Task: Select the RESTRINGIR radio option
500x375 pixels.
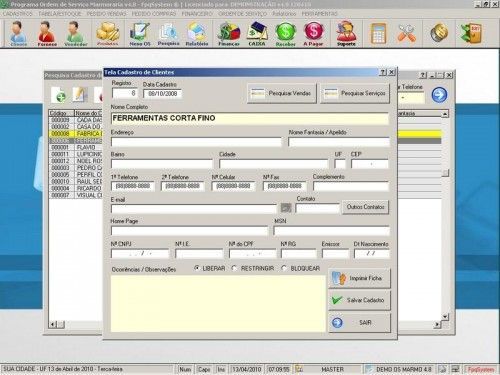Action: click(x=234, y=268)
